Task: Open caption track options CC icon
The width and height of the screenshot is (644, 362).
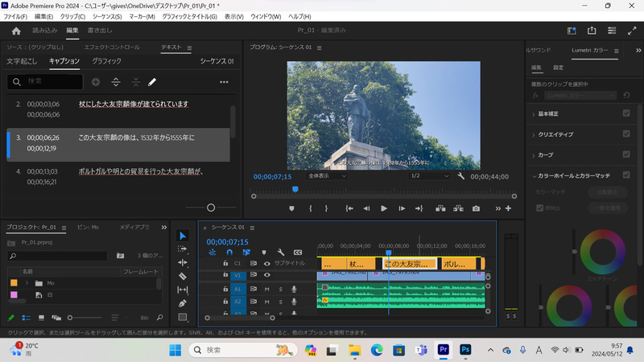Action: (298, 253)
